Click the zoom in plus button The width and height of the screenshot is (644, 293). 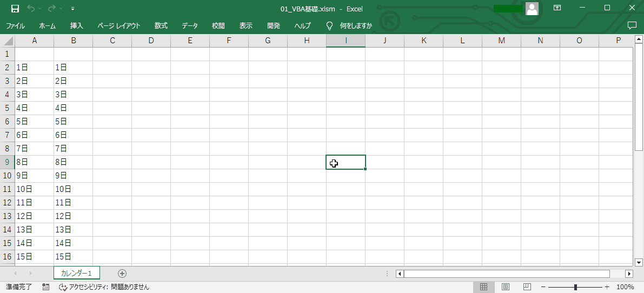[x=607, y=287]
